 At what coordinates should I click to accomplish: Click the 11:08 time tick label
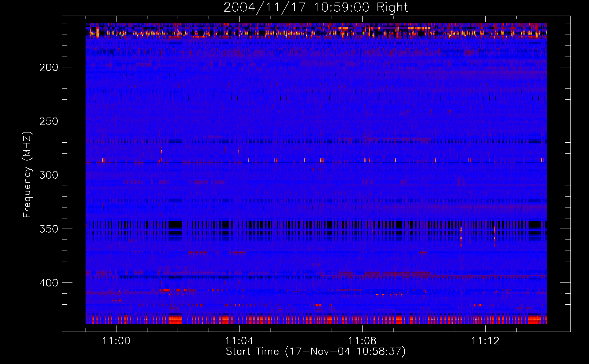363,341
